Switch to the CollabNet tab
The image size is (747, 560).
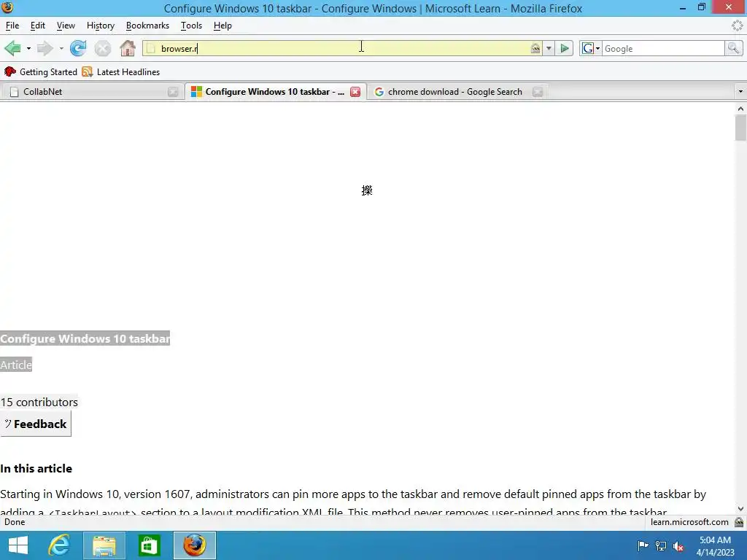click(91, 92)
